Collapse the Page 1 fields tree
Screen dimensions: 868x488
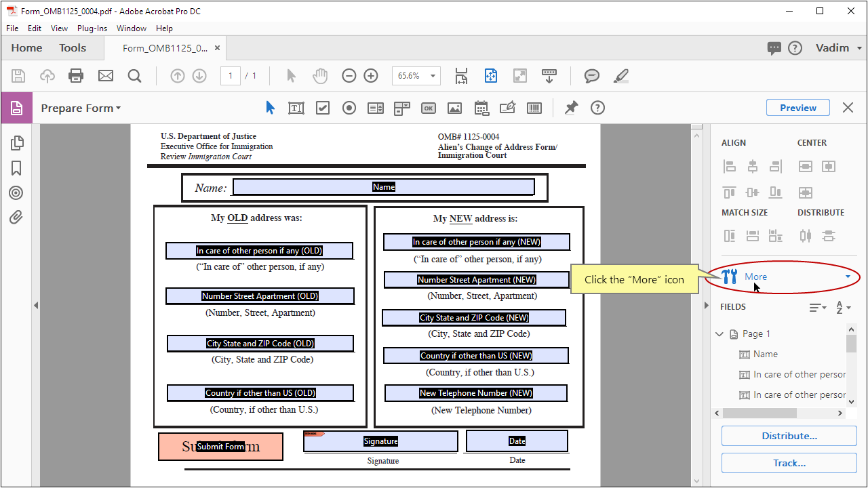tap(720, 333)
